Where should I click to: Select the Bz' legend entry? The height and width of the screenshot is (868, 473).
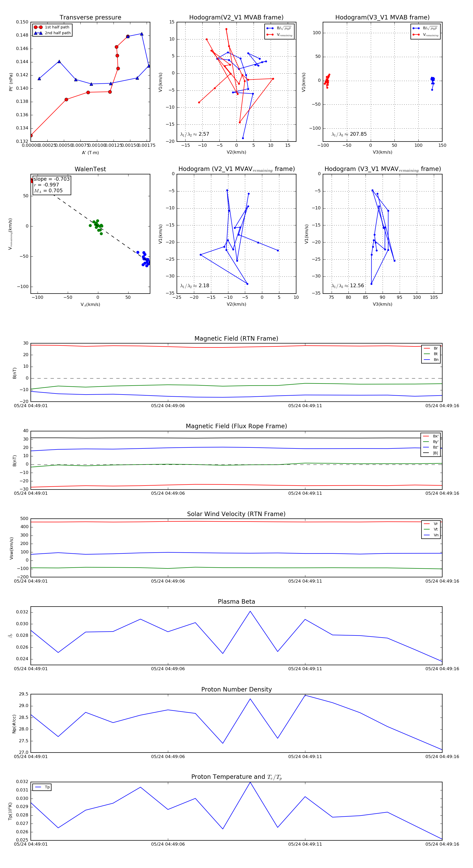point(431,447)
